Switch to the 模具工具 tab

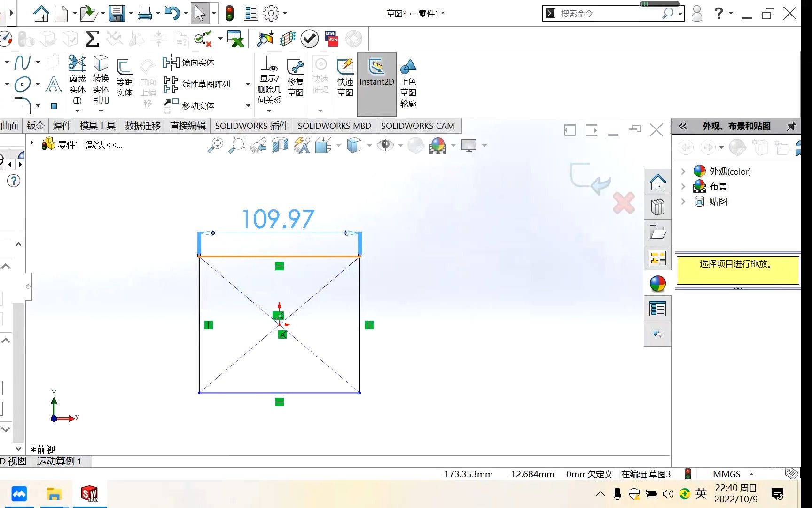click(98, 126)
